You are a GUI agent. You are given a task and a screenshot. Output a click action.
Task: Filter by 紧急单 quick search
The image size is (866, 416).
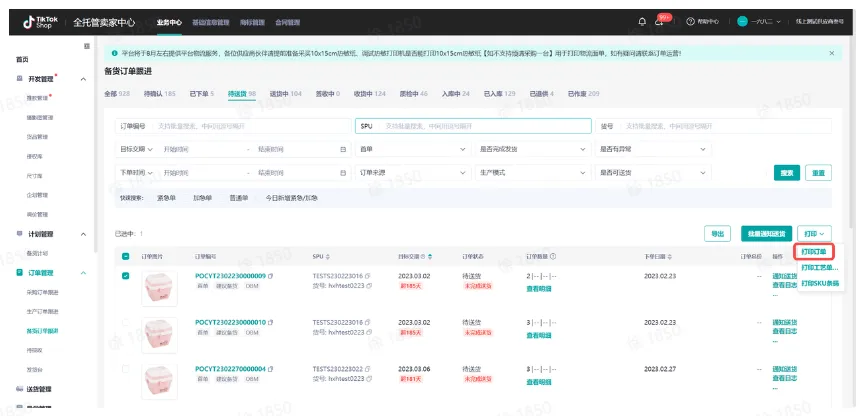(166, 198)
